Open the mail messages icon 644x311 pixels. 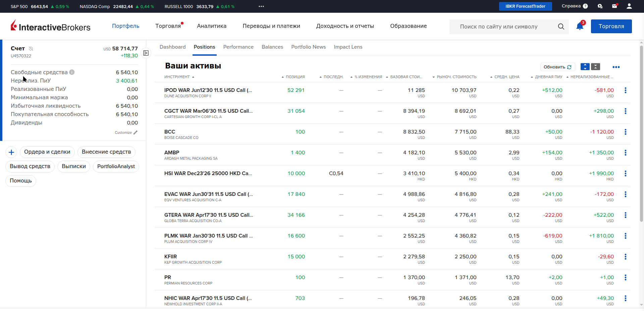coord(614,6)
